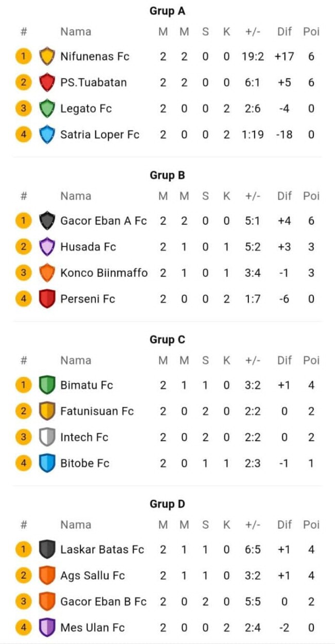
Task: Click the Poi column header in Grup B
Action: point(311,196)
